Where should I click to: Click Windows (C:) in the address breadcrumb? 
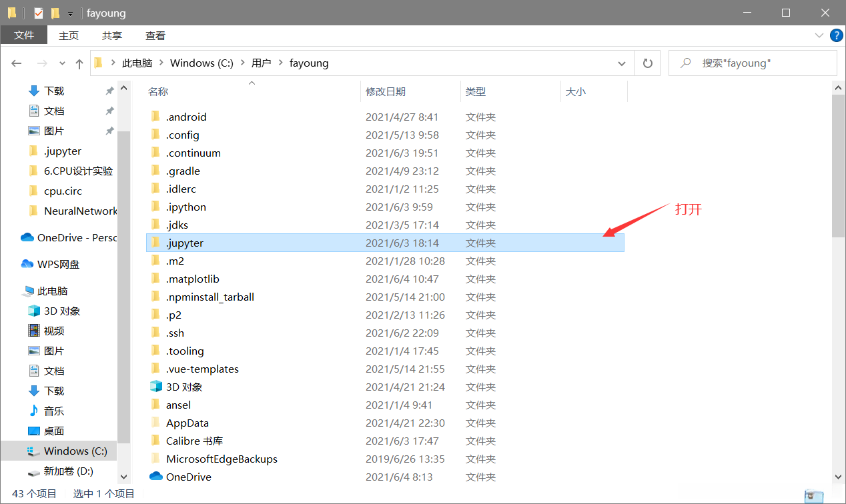(201, 63)
